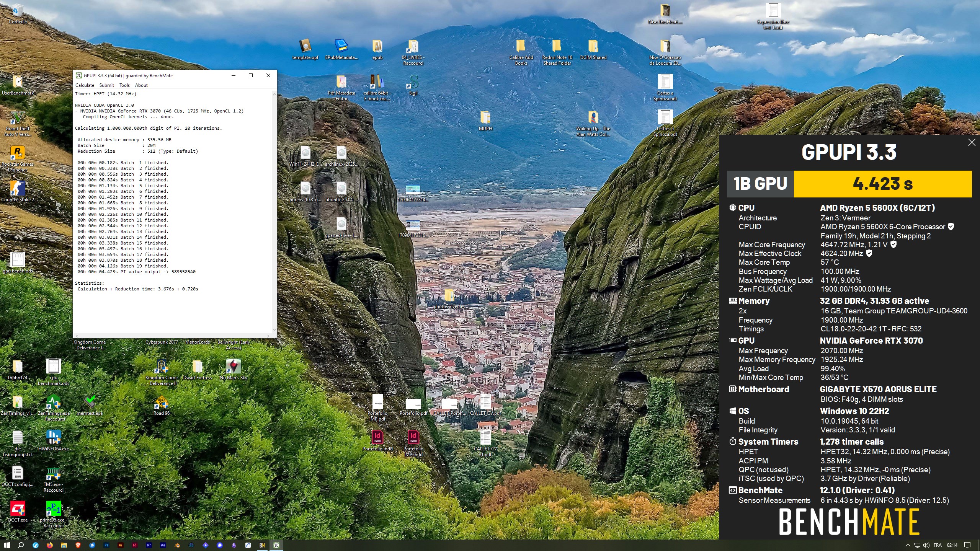Viewport: 980px width, 551px height.
Task: Open Photoshop from the taskbar
Action: [x=106, y=545]
